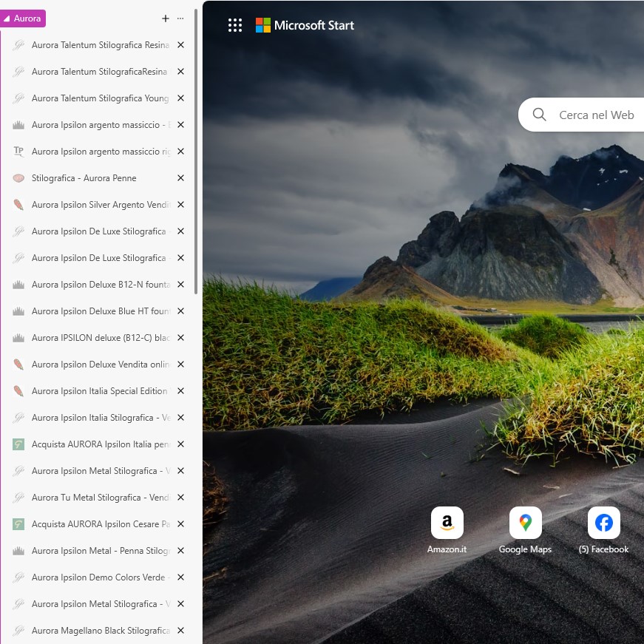Collapse the Aurora tab group label
Screen dimensions: 644x644
coord(23,18)
